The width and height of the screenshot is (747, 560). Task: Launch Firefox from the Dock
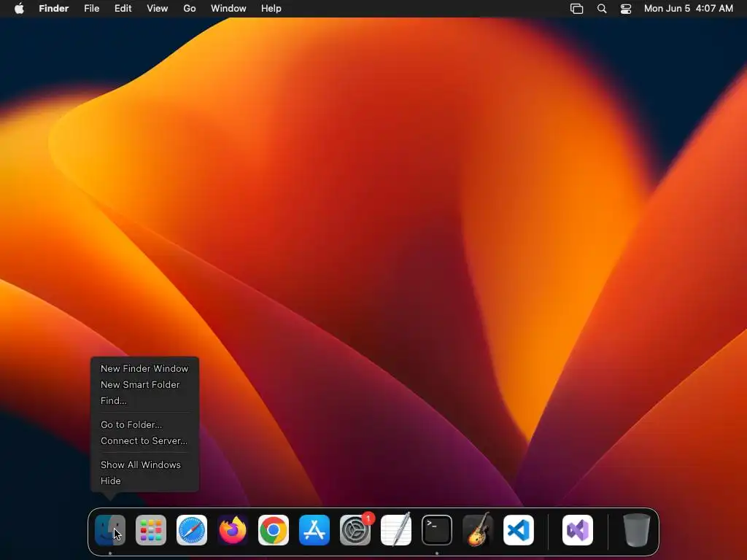pyautogui.click(x=233, y=530)
